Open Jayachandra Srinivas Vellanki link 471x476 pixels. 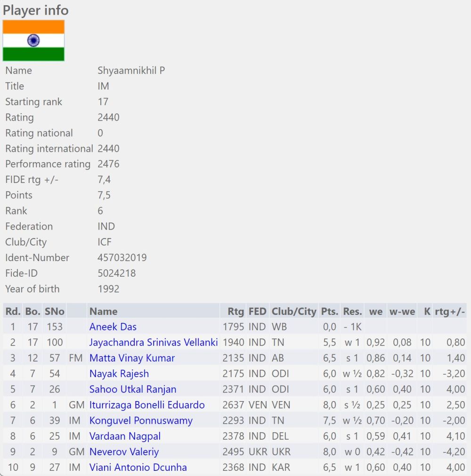point(154,342)
